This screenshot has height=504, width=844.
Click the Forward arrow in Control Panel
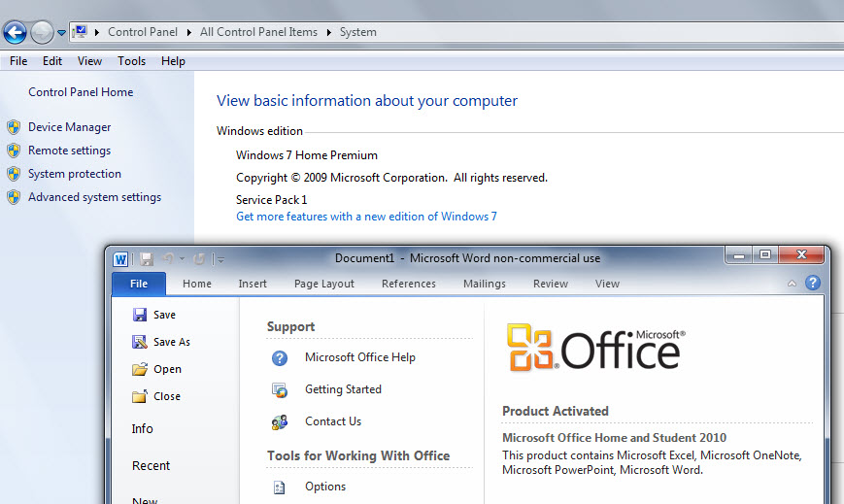42,32
